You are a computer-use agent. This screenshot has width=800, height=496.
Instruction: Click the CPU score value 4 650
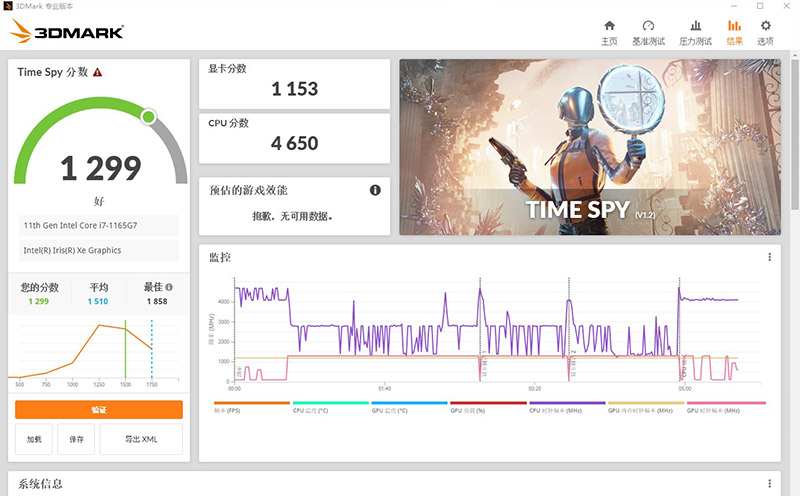coord(295,143)
